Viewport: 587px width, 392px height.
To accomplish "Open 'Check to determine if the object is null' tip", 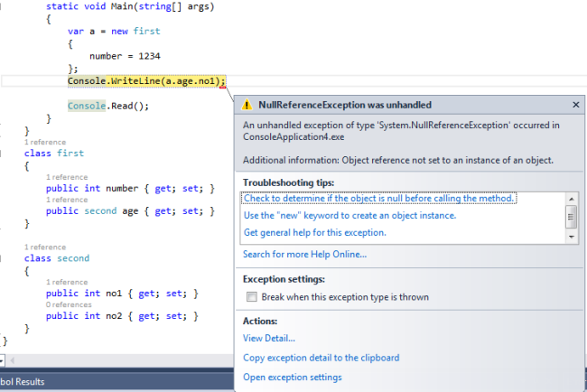I will [378, 198].
